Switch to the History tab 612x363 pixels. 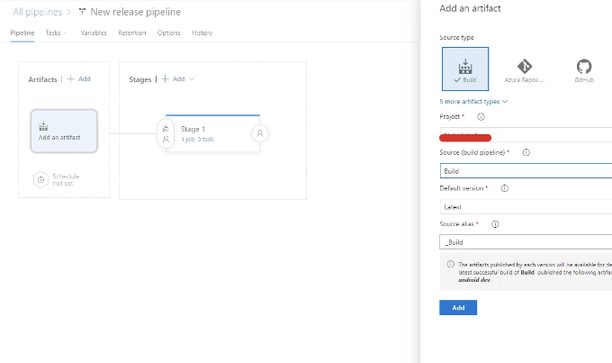pos(202,33)
